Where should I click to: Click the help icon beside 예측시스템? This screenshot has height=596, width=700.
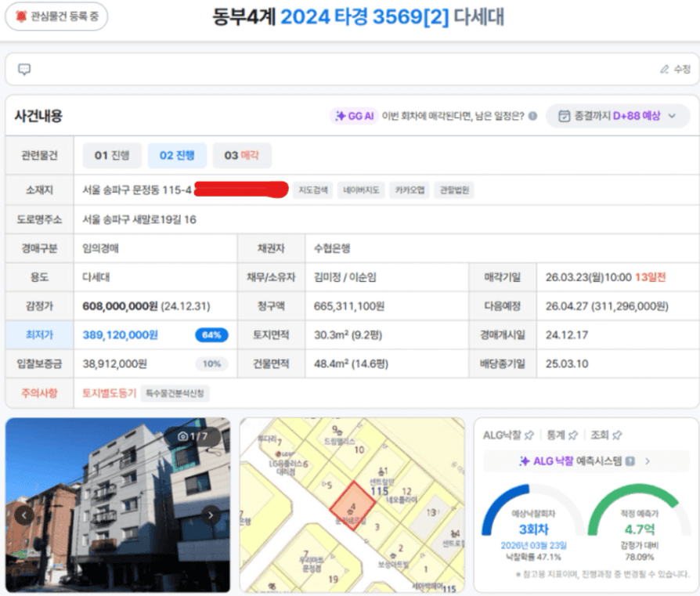[630, 461]
